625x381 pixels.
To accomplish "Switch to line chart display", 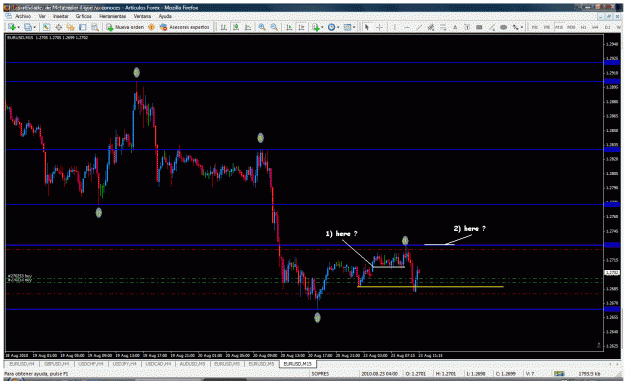I will point(248,27).
